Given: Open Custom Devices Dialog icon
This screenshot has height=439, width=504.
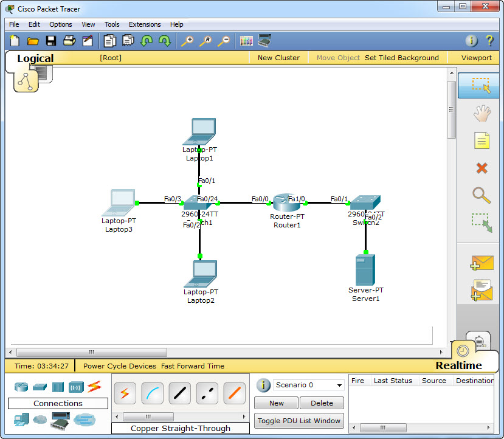Looking at the screenshot, I should 264,41.
